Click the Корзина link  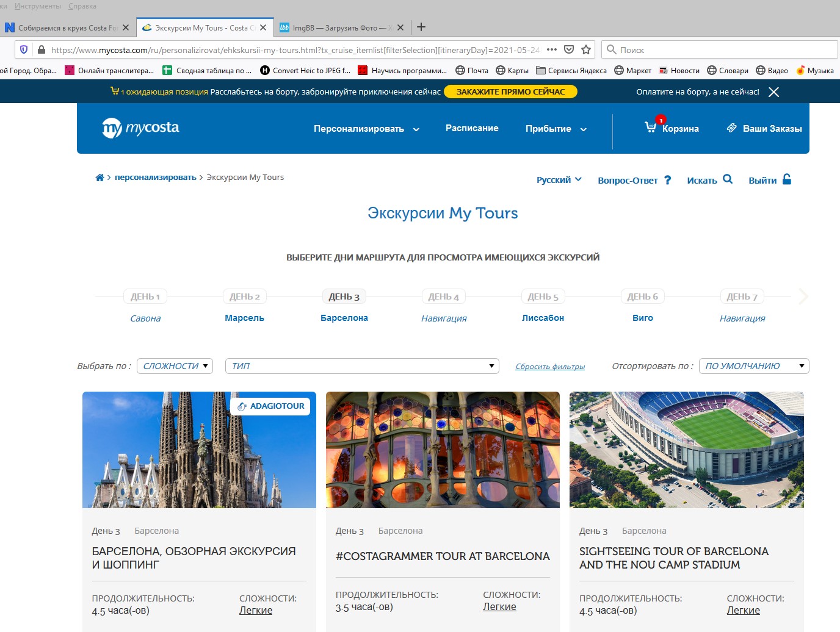[681, 129]
